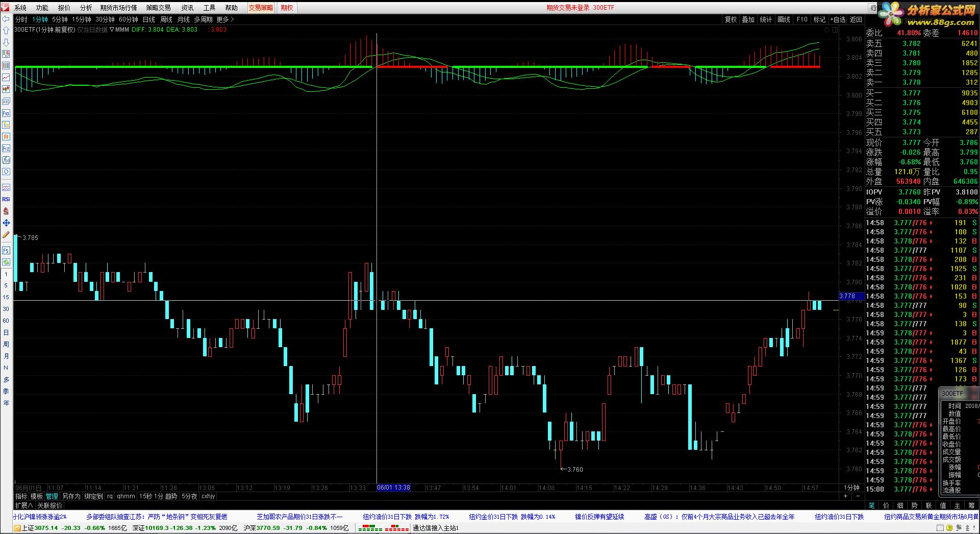Click the Fiz icon in left sidebar
980x534 pixels.
tap(6, 149)
